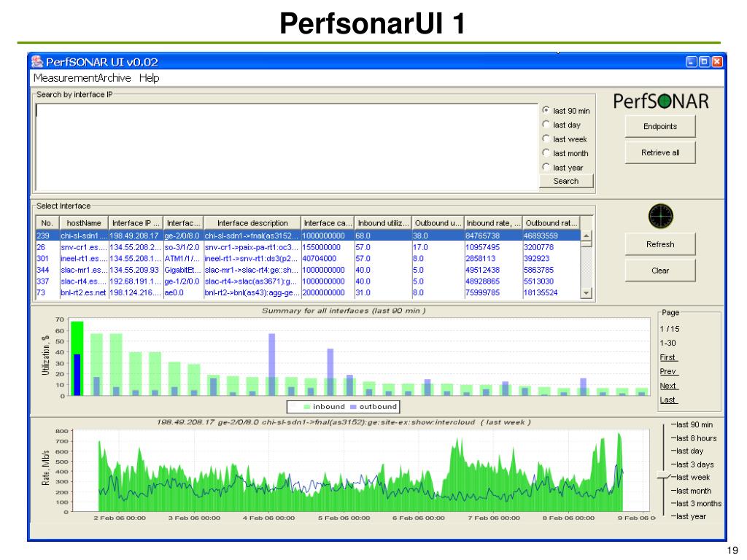
Task: Click 'last day' slider label
Action: pos(690,451)
